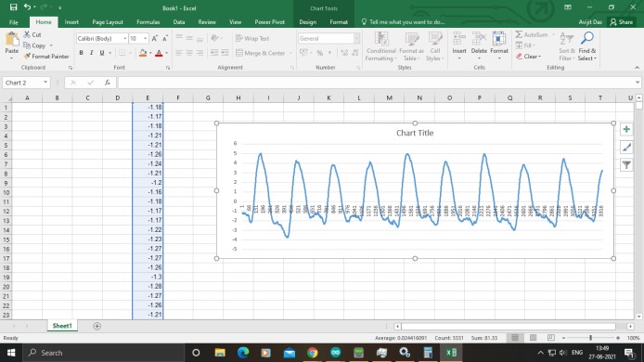
Task: Click the Save icon in the title bar
Action: point(14,7)
